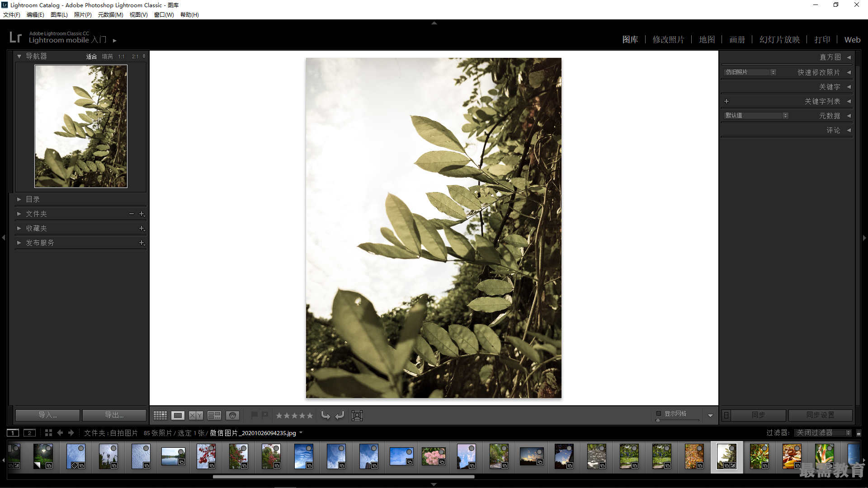Open the 关闭过滤器 filter dropdown

[x=823, y=433]
